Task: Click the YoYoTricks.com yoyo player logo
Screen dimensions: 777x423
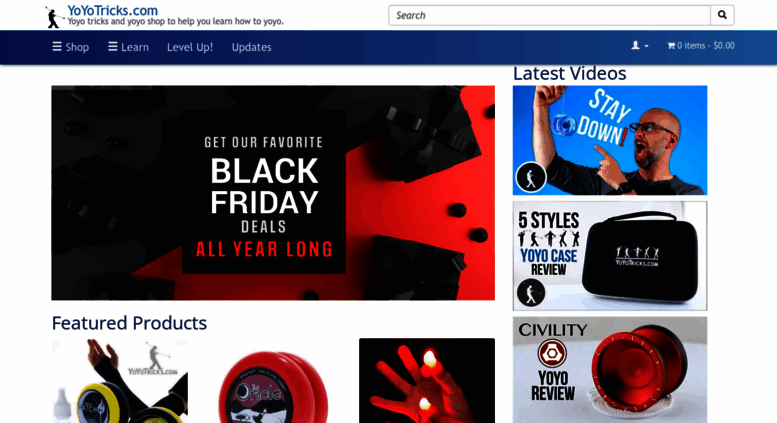Action: pyautogui.click(x=54, y=17)
